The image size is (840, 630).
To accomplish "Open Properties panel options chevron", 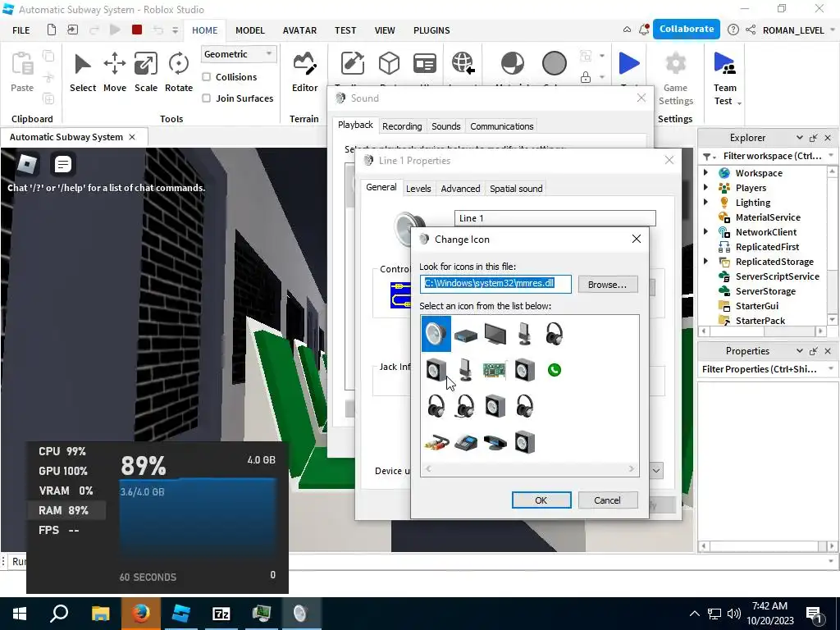I will point(799,351).
